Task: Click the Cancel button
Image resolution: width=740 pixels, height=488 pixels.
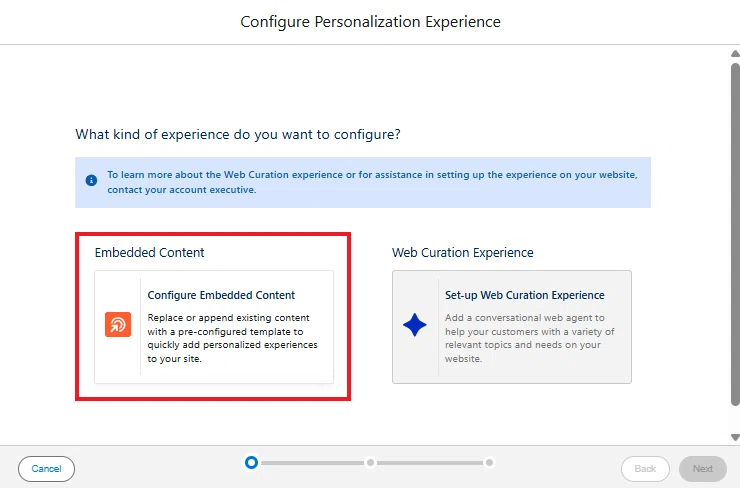Action: [46, 469]
